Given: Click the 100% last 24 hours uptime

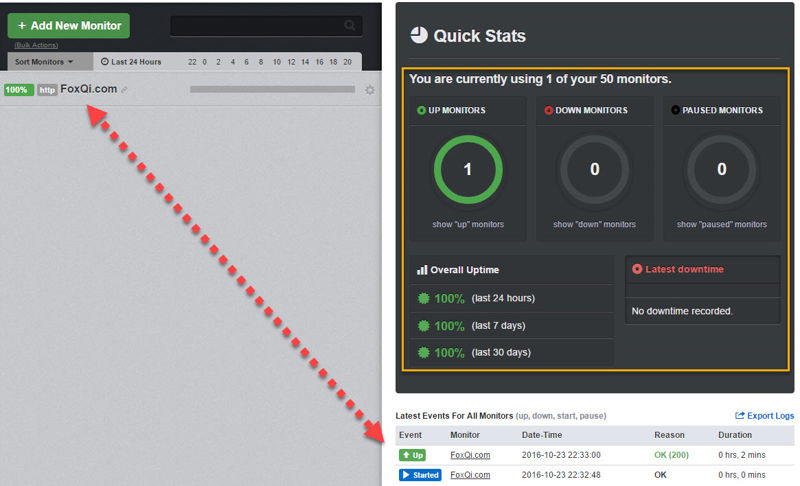Looking at the screenshot, I should click(449, 298).
